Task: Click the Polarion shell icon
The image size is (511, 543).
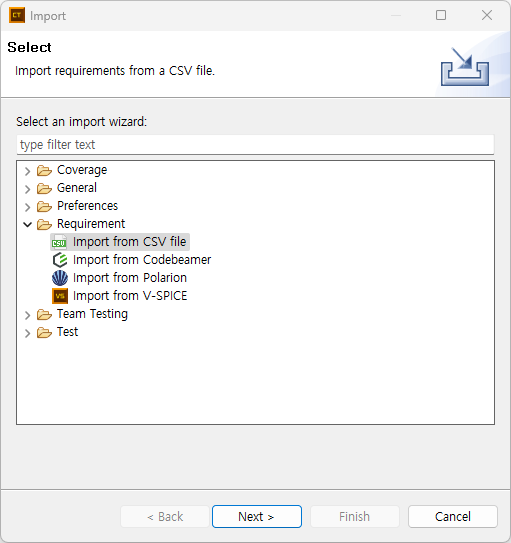Action: [x=60, y=278]
